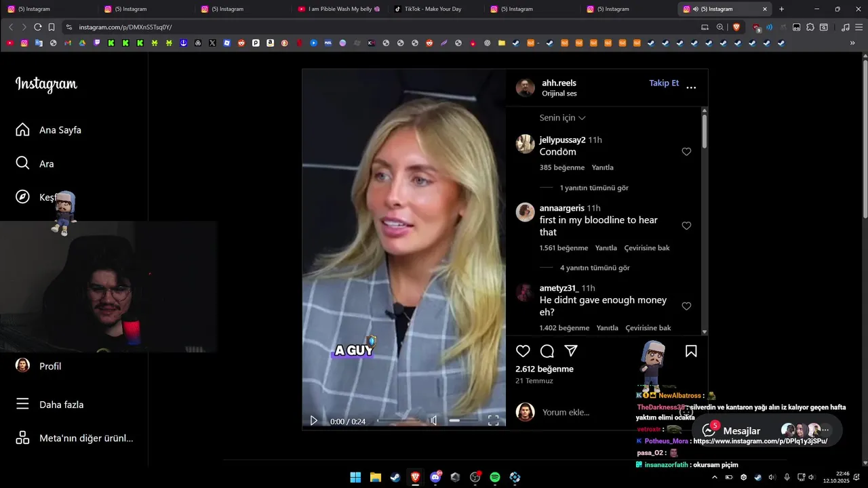868x488 pixels.
Task: Open the post's three-dot options menu
Action: click(x=691, y=87)
